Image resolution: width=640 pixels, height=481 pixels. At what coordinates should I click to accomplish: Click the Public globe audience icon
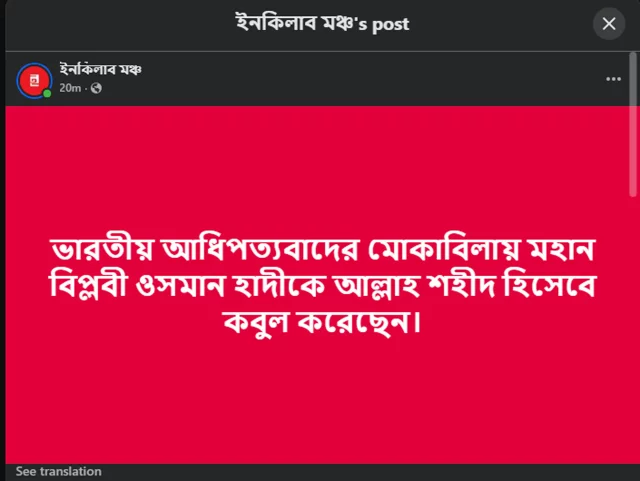click(96, 88)
